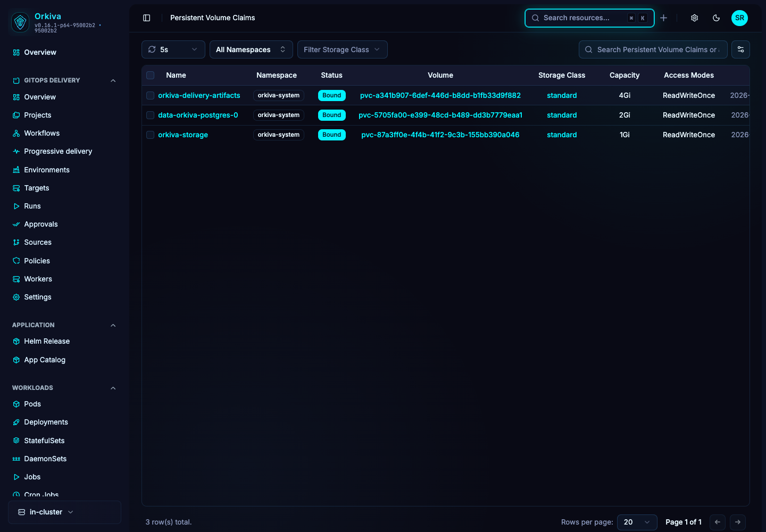766x532 pixels.
Task: Open standard storage class for orkiva-storage
Action: pos(562,135)
